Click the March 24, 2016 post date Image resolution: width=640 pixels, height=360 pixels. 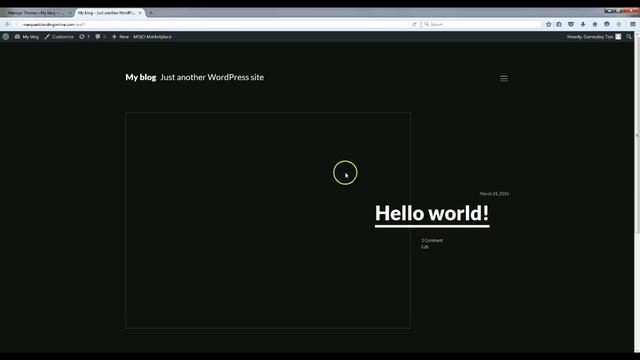click(494, 193)
